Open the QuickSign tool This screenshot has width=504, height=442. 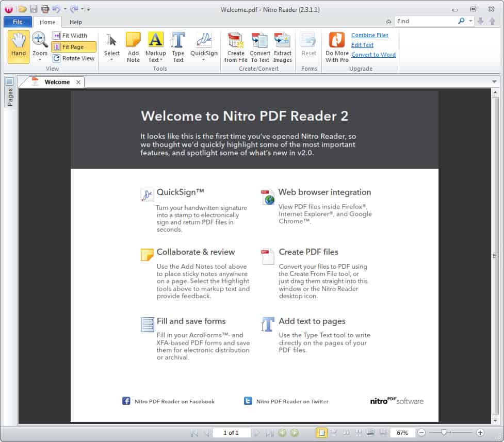(x=203, y=46)
